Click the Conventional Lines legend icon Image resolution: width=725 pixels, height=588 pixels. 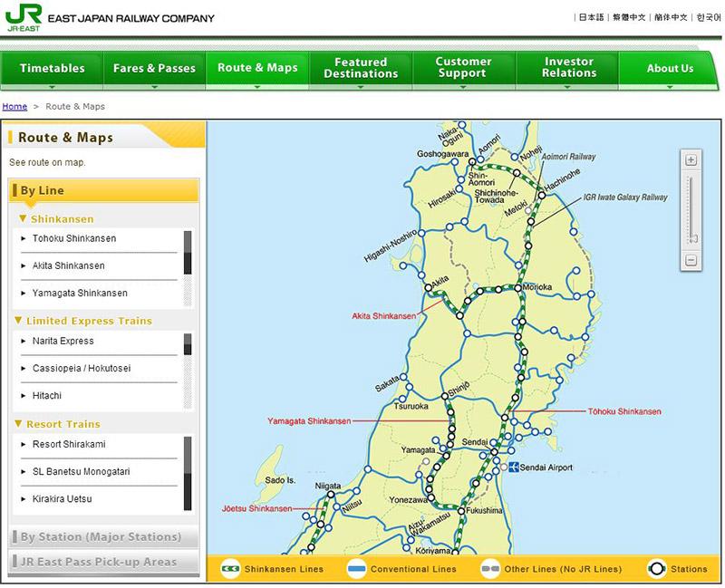359,569
